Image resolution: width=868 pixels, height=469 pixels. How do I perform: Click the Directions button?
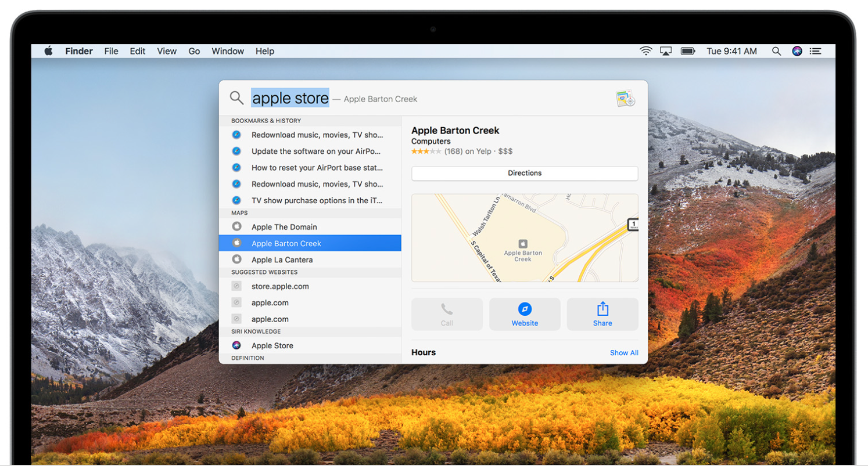(525, 173)
